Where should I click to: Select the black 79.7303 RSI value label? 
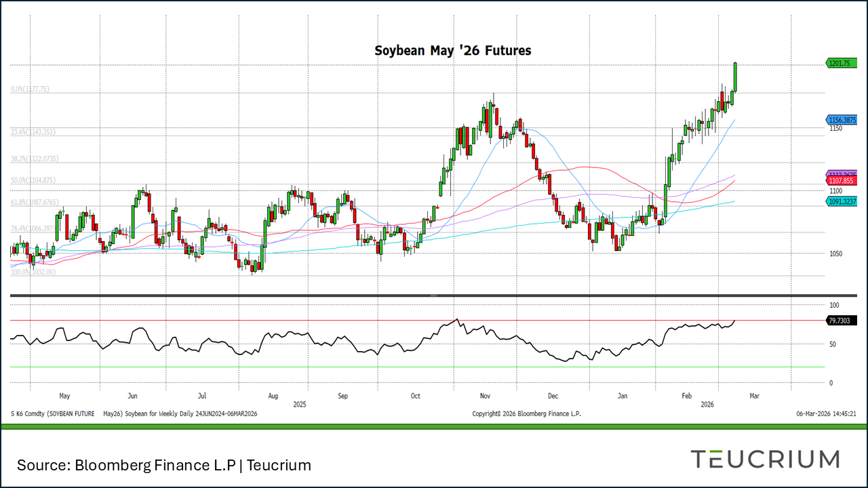(841, 320)
